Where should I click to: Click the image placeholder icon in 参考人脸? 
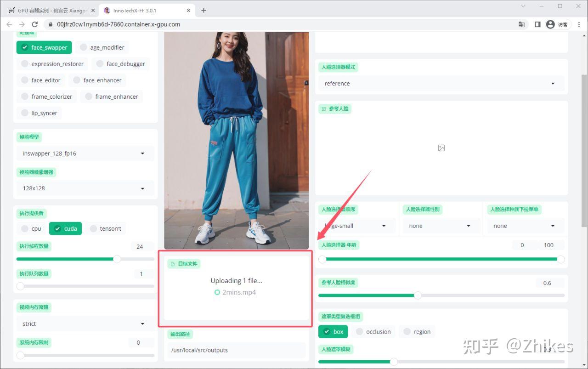(441, 148)
